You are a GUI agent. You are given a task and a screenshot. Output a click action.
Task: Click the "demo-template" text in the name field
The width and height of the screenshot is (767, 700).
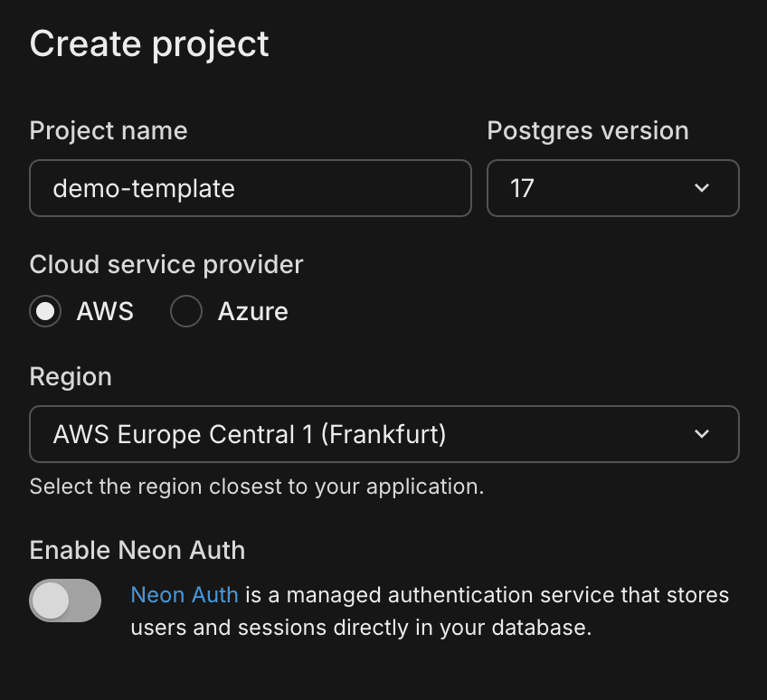(144, 188)
